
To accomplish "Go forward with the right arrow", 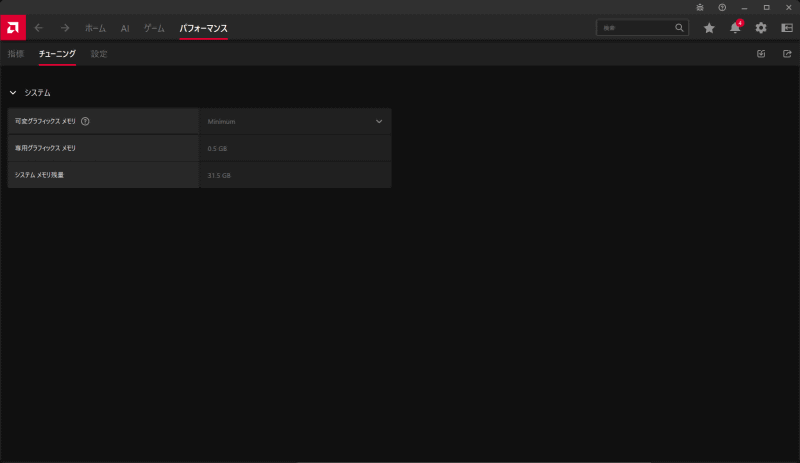I will [x=65, y=28].
